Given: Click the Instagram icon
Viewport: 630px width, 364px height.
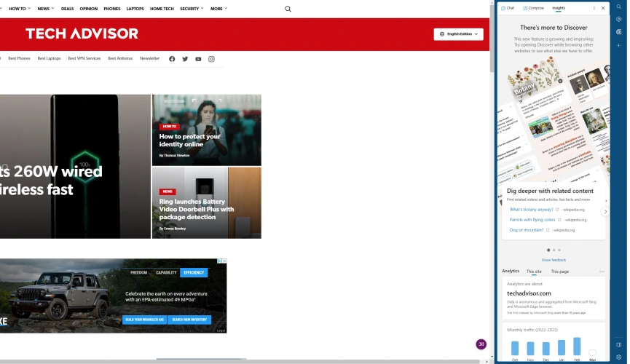Looking at the screenshot, I should [x=211, y=59].
